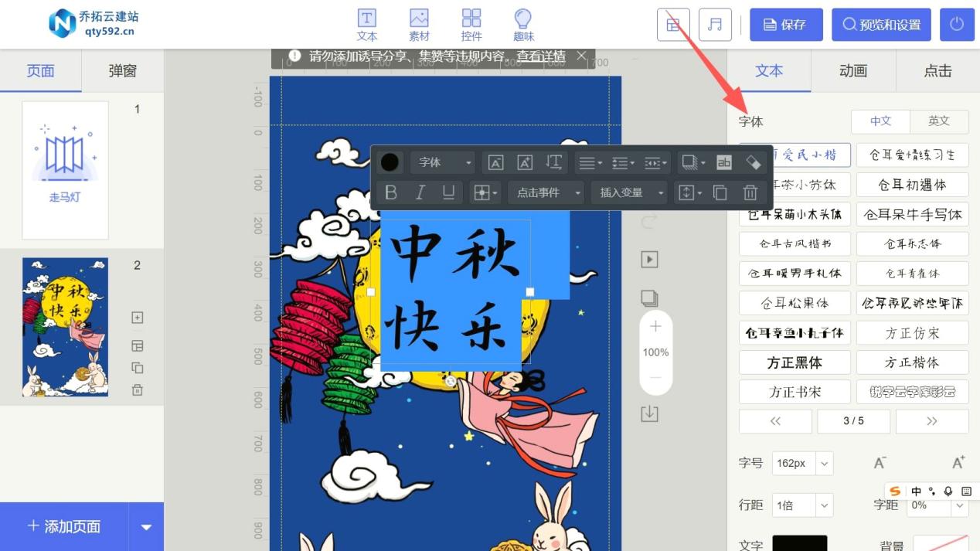This screenshot has height=551, width=980.
Task: Click the power exit icon button
Action: [x=957, y=25]
